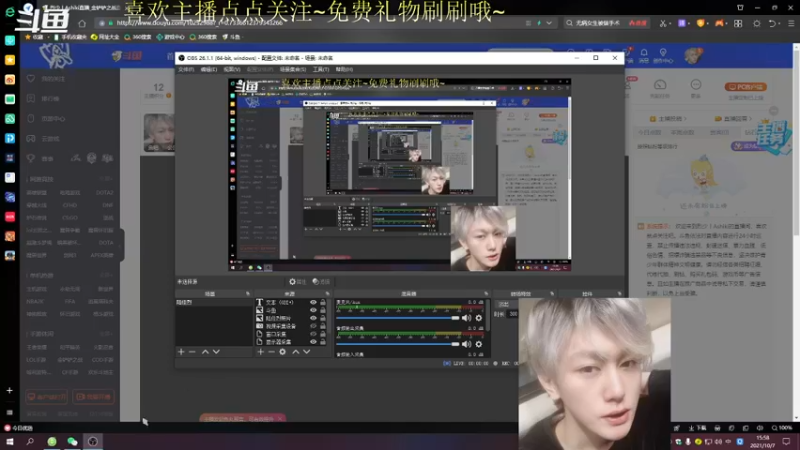
Task: Open browser shield security icon
Action: point(701,23)
